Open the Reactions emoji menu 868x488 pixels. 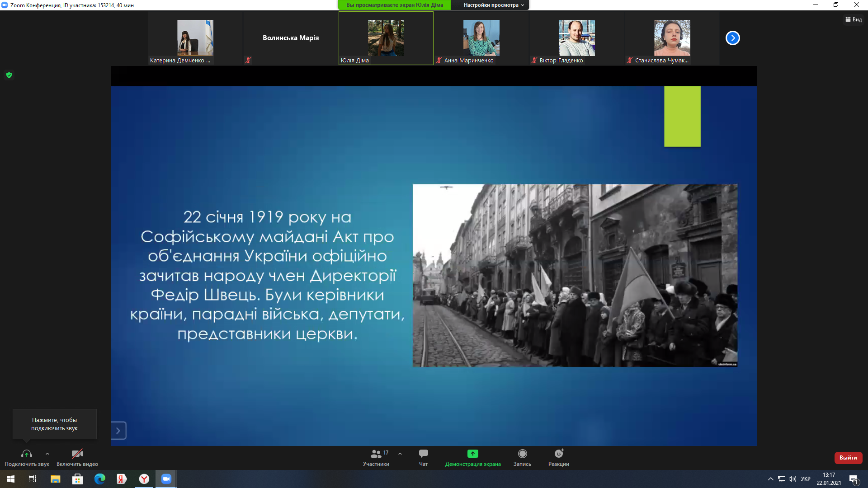pyautogui.click(x=559, y=454)
